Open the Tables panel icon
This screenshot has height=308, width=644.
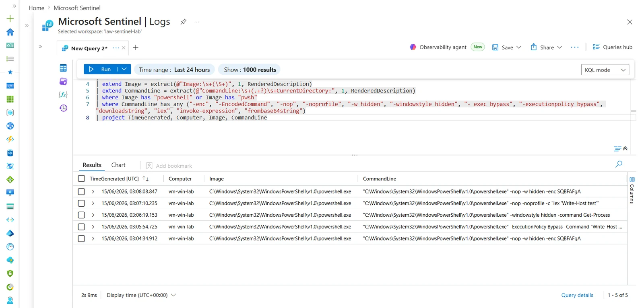63,68
